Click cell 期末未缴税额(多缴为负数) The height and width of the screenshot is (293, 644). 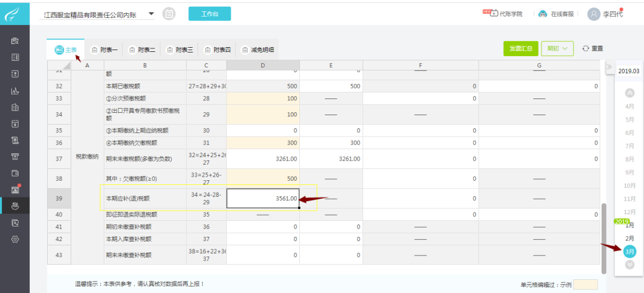point(145,159)
